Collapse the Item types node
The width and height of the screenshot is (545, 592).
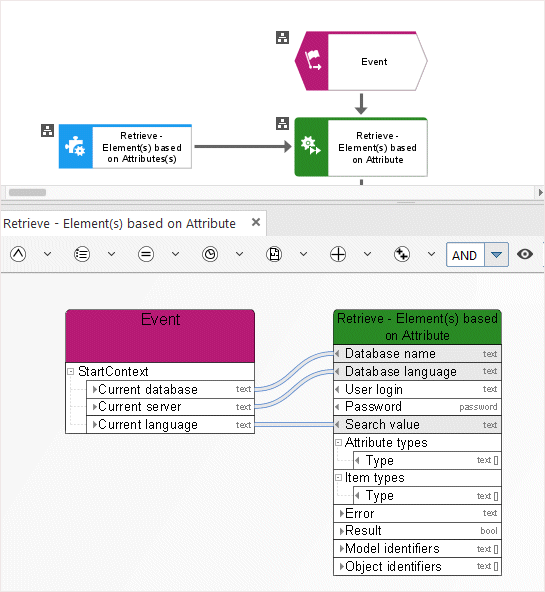(x=339, y=478)
